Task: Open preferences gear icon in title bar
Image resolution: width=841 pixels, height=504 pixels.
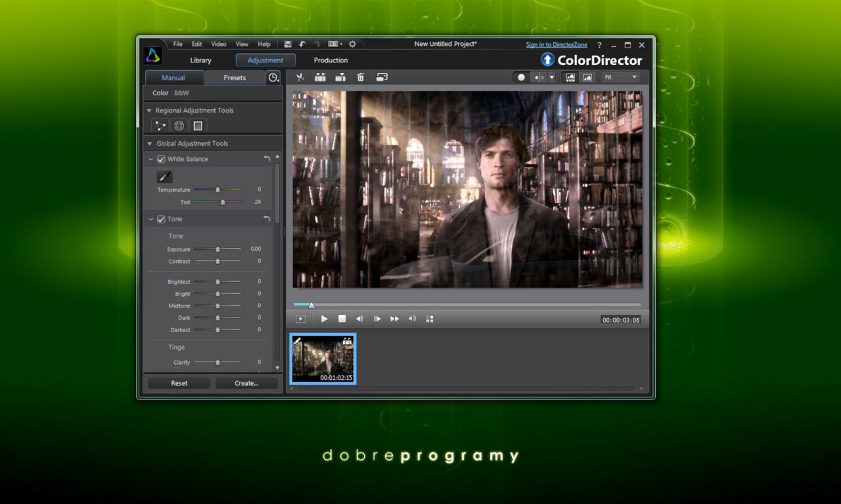Action: [352, 44]
